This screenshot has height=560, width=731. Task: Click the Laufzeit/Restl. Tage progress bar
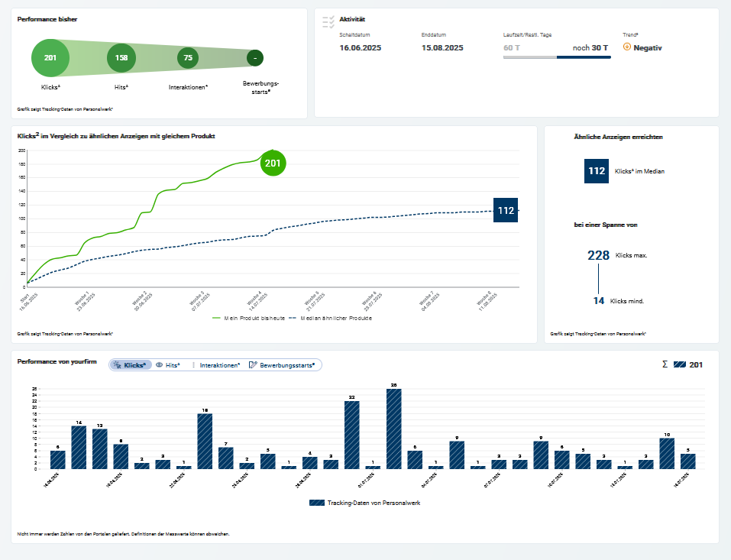[x=558, y=56]
